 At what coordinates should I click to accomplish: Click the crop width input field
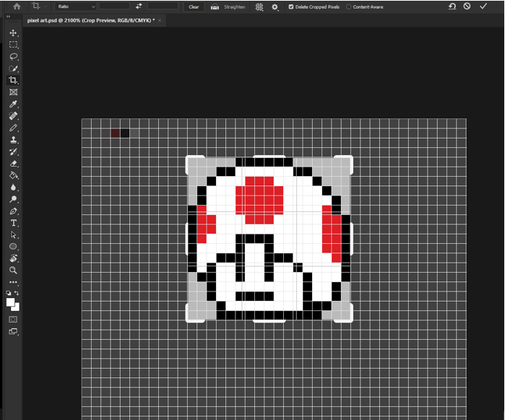click(114, 6)
